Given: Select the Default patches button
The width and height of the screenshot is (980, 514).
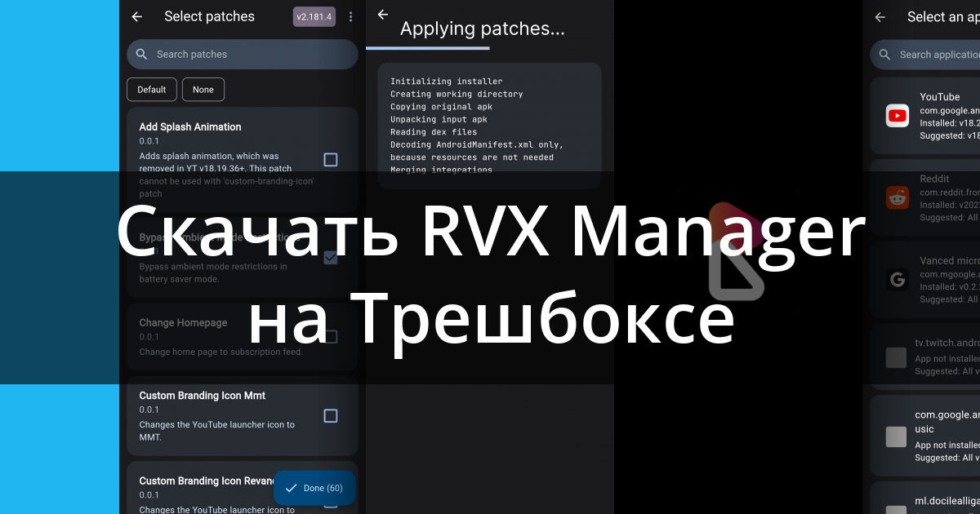Looking at the screenshot, I should point(152,90).
